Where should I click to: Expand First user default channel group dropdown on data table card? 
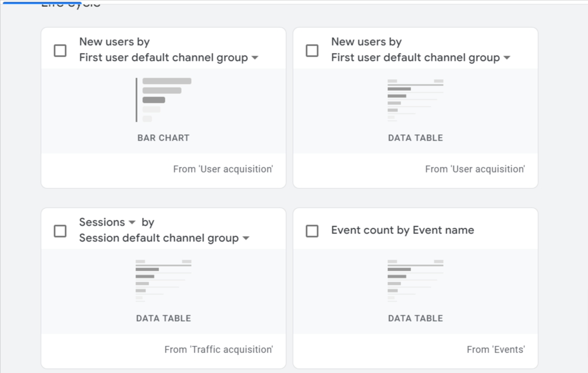[x=506, y=58]
